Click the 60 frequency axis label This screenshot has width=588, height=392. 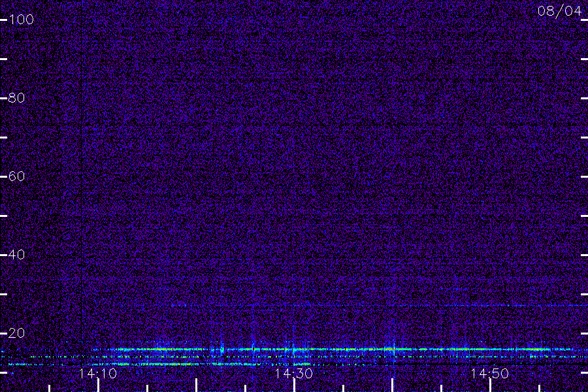tap(16, 176)
